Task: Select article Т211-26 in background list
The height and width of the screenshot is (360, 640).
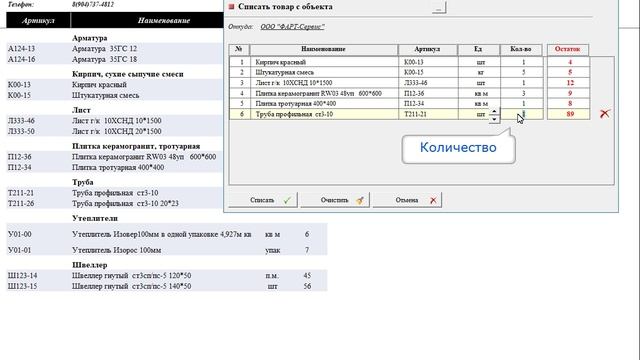Action: 21,203
